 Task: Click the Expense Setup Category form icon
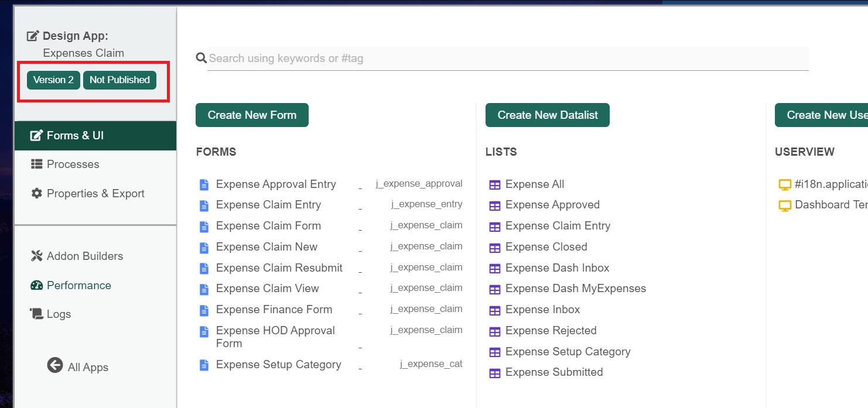tap(204, 365)
